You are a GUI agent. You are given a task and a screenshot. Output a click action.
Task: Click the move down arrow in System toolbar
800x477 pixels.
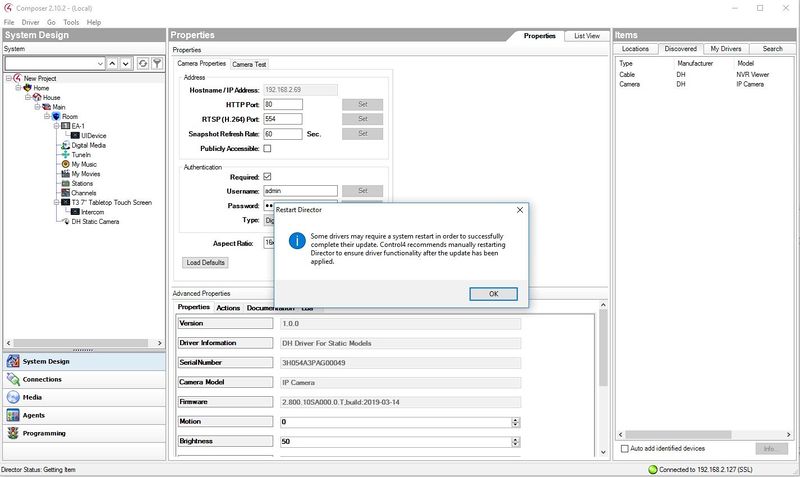tap(126, 63)
